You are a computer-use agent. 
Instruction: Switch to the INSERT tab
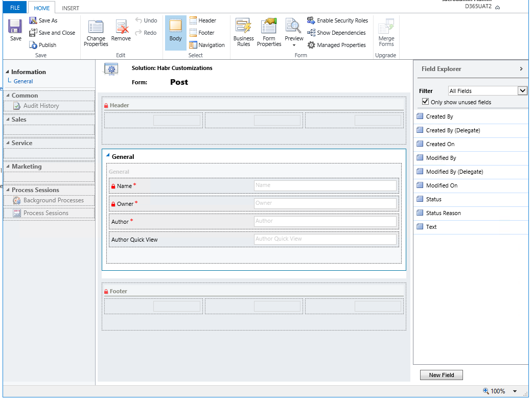pyautogui.click(x=70, y=8)
